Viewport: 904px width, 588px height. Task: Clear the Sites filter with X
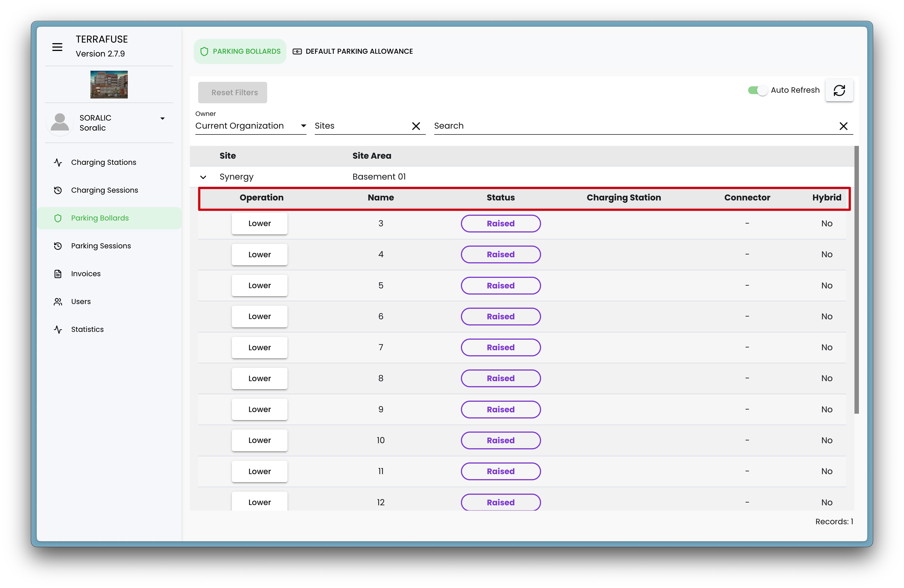click(416, 126)
